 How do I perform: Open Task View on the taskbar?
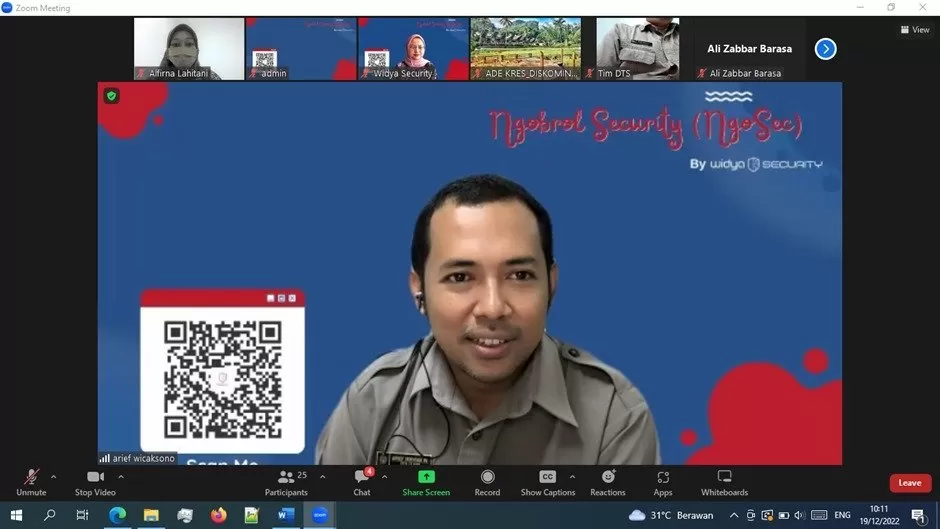(x=83, y=515)
